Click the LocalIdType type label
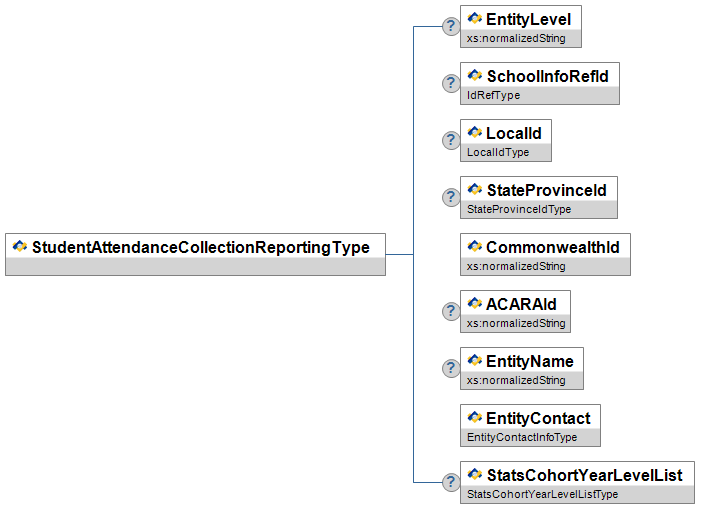 pos(498,153)
